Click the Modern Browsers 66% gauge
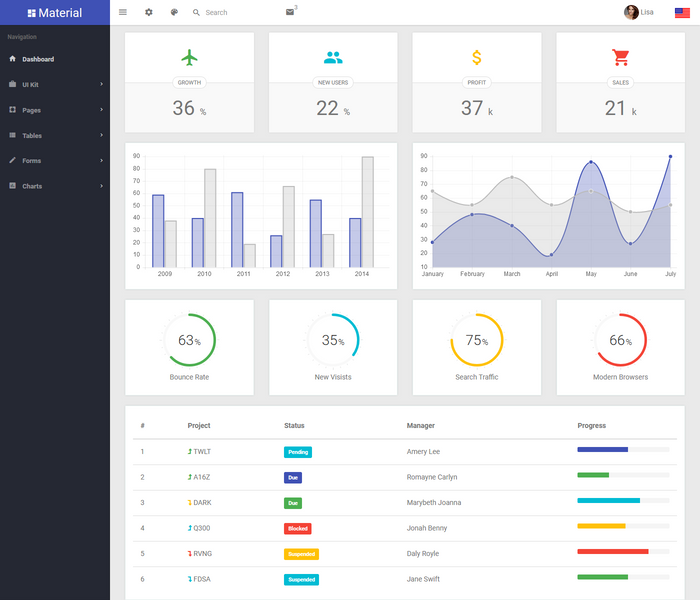Image resolution: width=700 pixels, height=600 pixels. [621, 340]
